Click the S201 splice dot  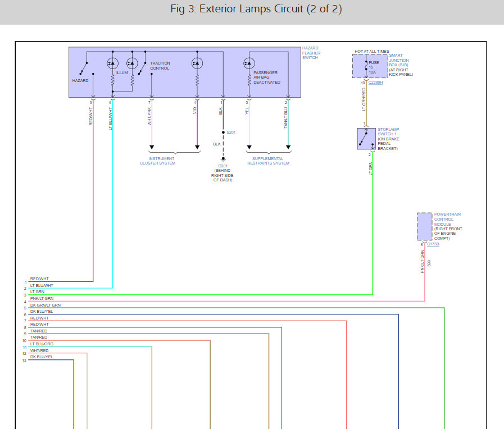[x=223, y=133]
